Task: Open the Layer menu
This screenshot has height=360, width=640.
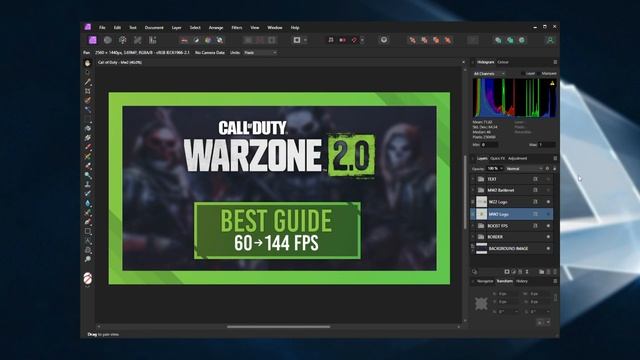Action: tap(176, 28)
